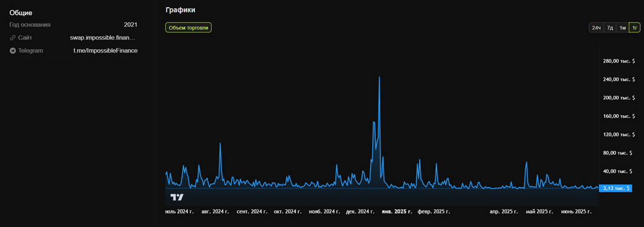Click the 200,00 тыс. $ axis label
Viewport: 644px width, 227px height.
click(619, 98)
